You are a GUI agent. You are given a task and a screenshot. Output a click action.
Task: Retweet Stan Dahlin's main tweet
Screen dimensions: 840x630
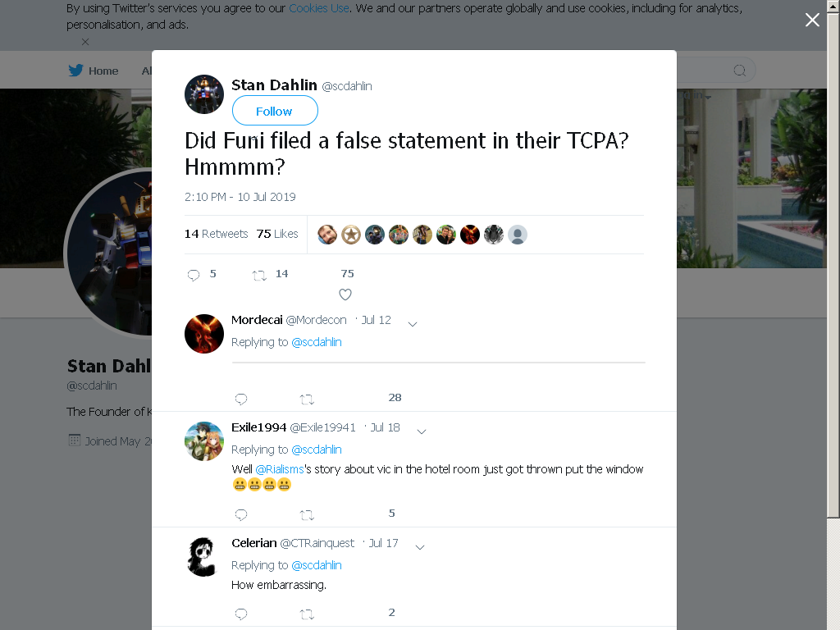(259, 276)
